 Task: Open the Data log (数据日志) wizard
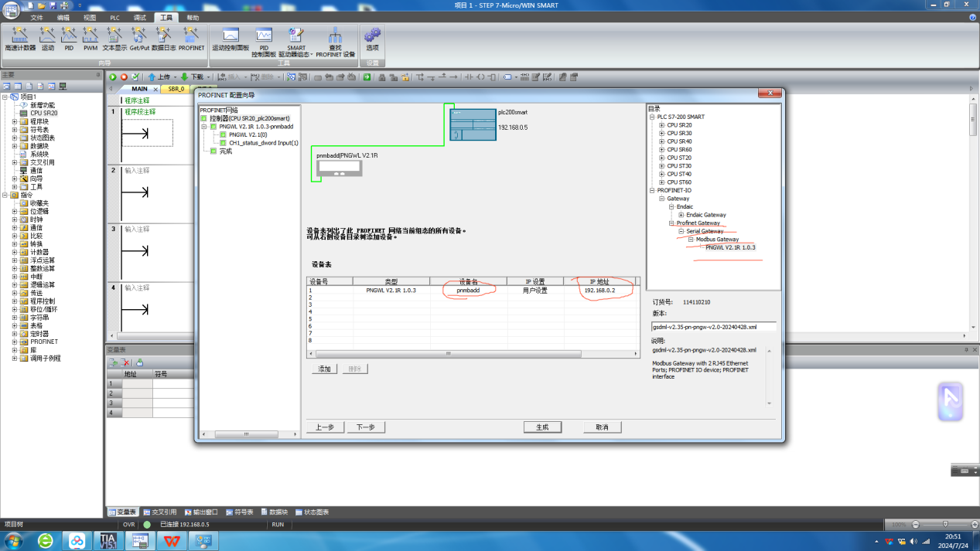click(x=163, y=39)
